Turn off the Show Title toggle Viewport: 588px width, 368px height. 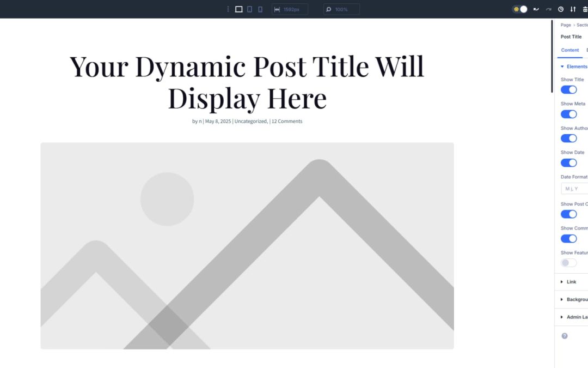tap(568, 90)
